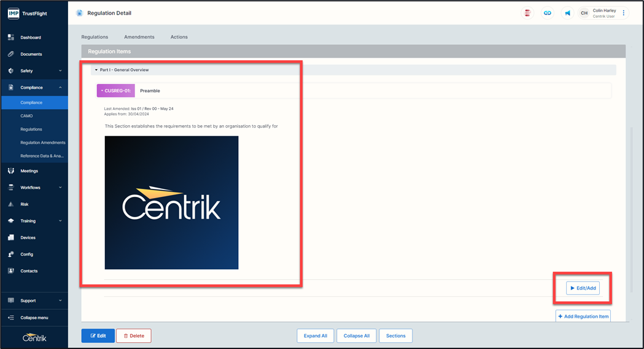Viewport: 644px width, 349px height.
Task: Click the megaphone announcements icon
Action: 568,13
